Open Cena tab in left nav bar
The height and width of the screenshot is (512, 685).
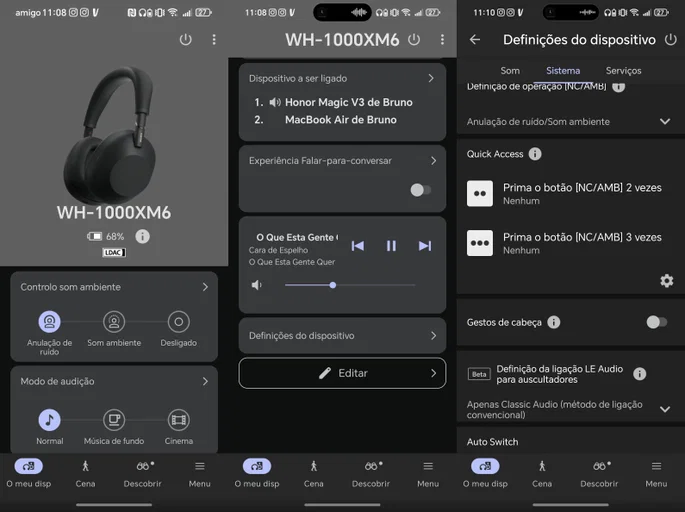[x=85, y=474]
